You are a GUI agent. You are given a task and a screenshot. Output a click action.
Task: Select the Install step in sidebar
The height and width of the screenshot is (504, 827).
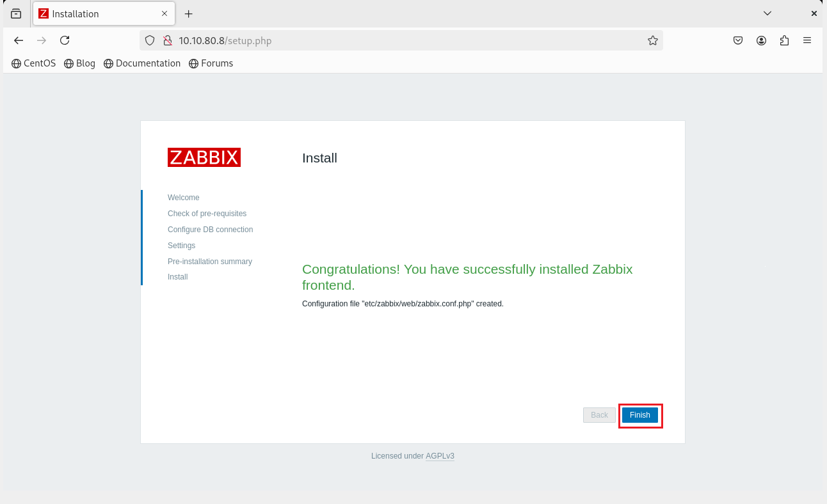[177, 277]
